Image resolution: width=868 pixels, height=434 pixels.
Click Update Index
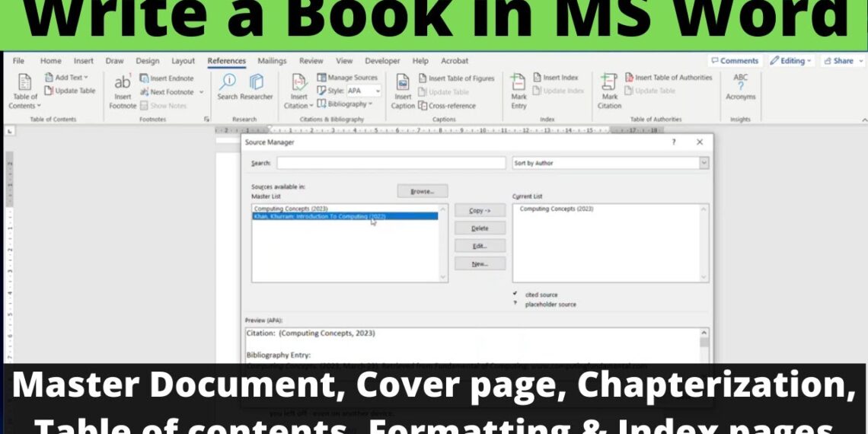pyautogui.click(x=559, y=91)
